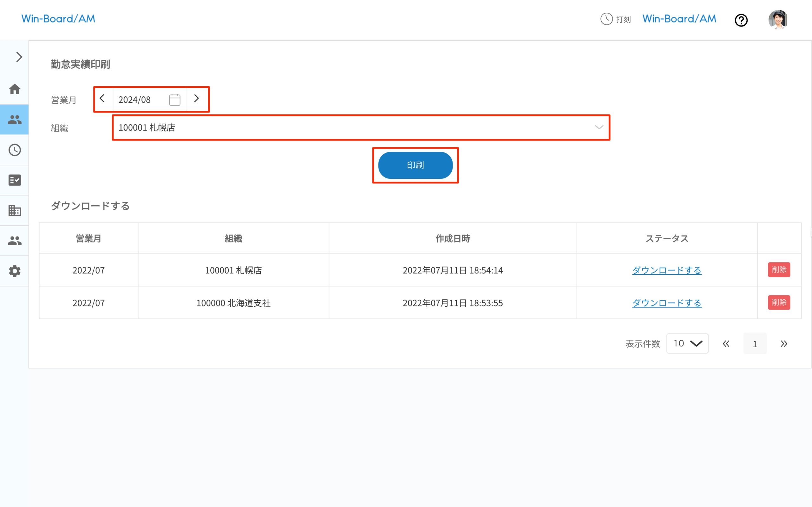812x507 pixels.
Task: Open the calendar picker for 営業月
Action: [174, 99]
